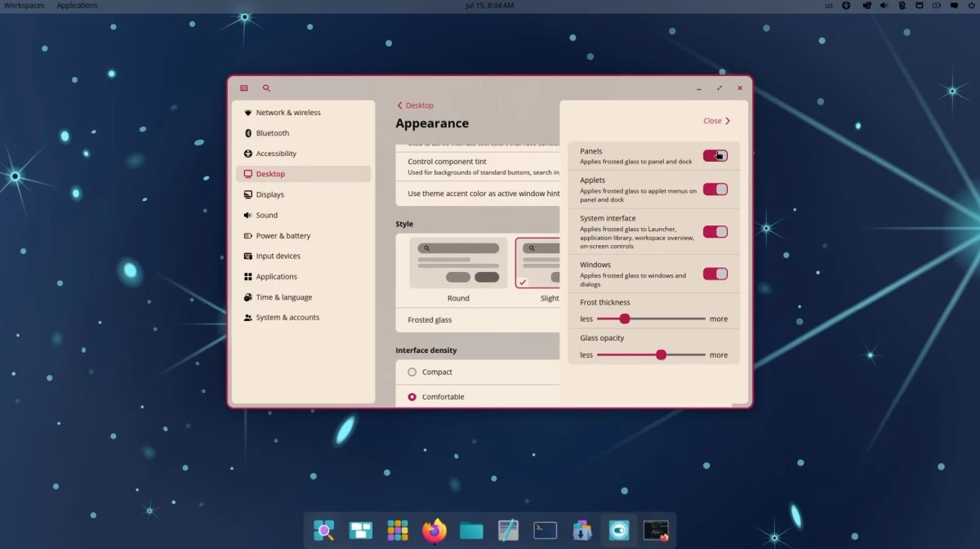Viewport: 980px width, 549px height.
Task: Toggle the settings sidebar icon in header
Action: pyautogui.click(x=243, y=88)
